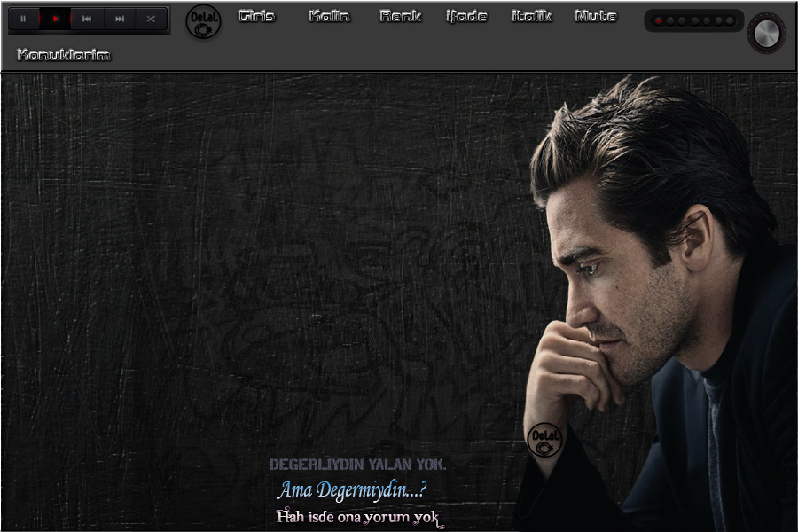Screen dimensions: 798x532
Task: Skip to the next track
Action: pos(120,19)
